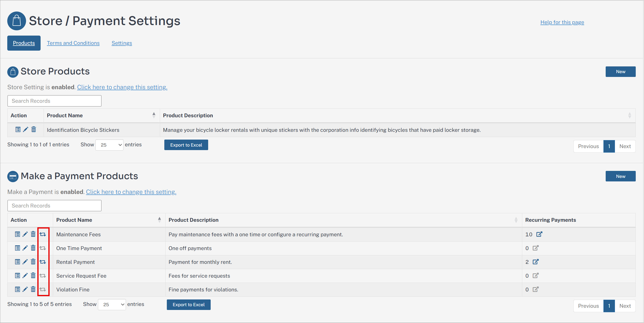
Task: Delete Violation Fine via trash icon
Action: [x=33, y=289]
